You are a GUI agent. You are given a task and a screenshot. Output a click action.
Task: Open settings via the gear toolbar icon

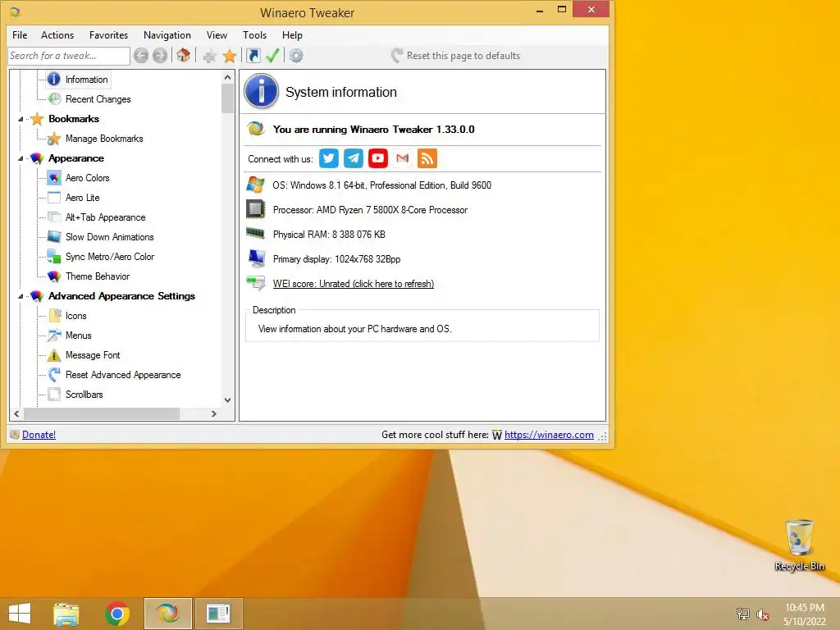(296, 56)
